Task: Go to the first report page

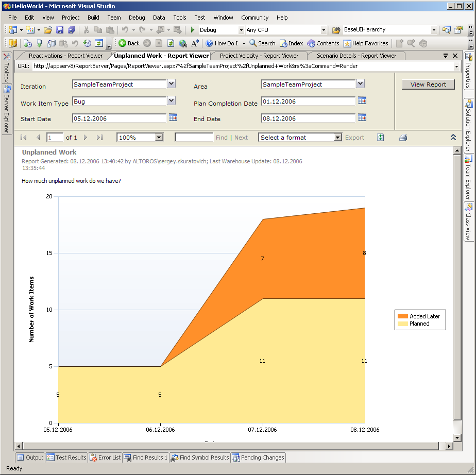Action: click(23, 138)
